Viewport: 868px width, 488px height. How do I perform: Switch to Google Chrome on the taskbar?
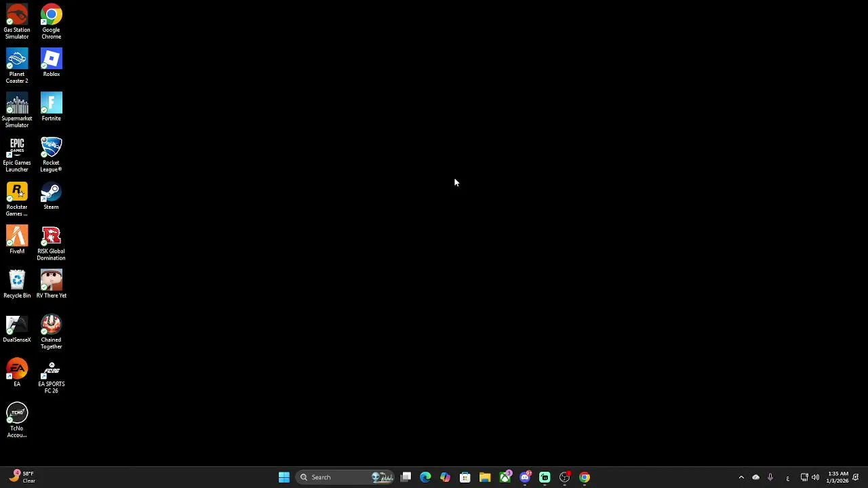[x=585, y=477]
